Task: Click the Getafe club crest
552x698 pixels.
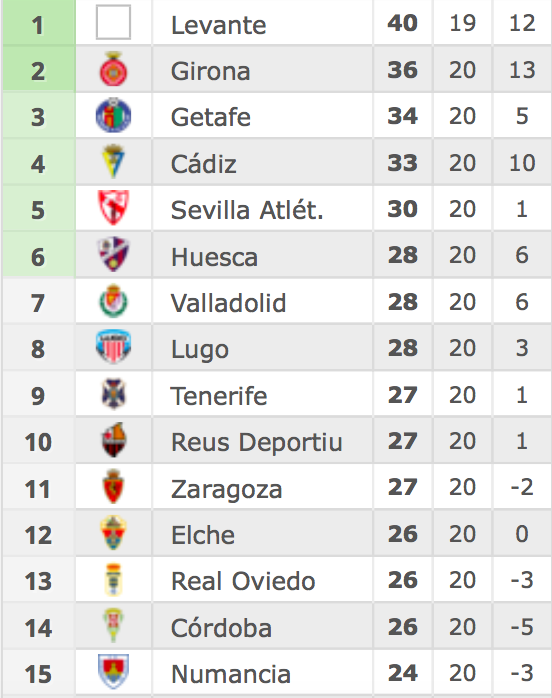Action: tap(114, 115)
